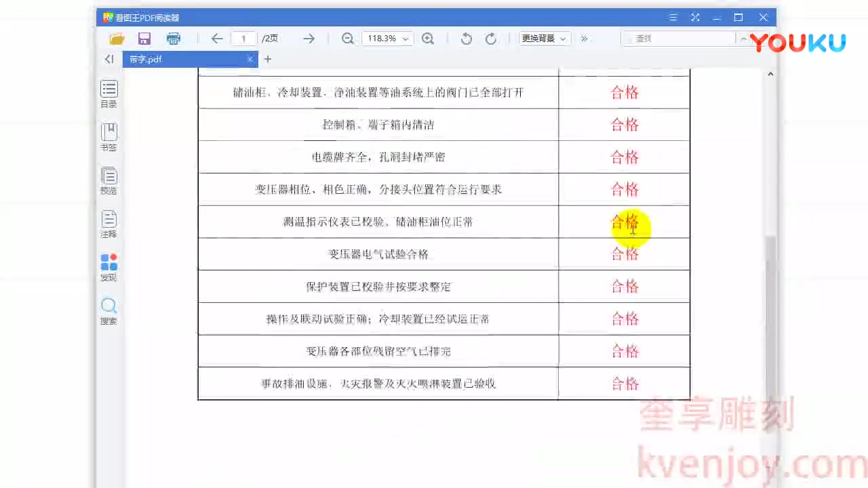
Task: Expand more toolbar options chevron
Action: tap(585, 39)
